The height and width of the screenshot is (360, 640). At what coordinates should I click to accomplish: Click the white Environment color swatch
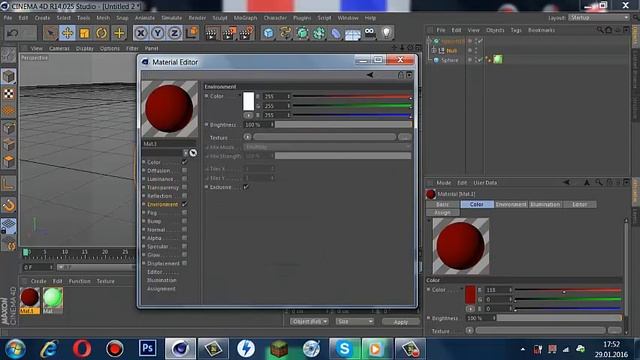coord(249,101)
